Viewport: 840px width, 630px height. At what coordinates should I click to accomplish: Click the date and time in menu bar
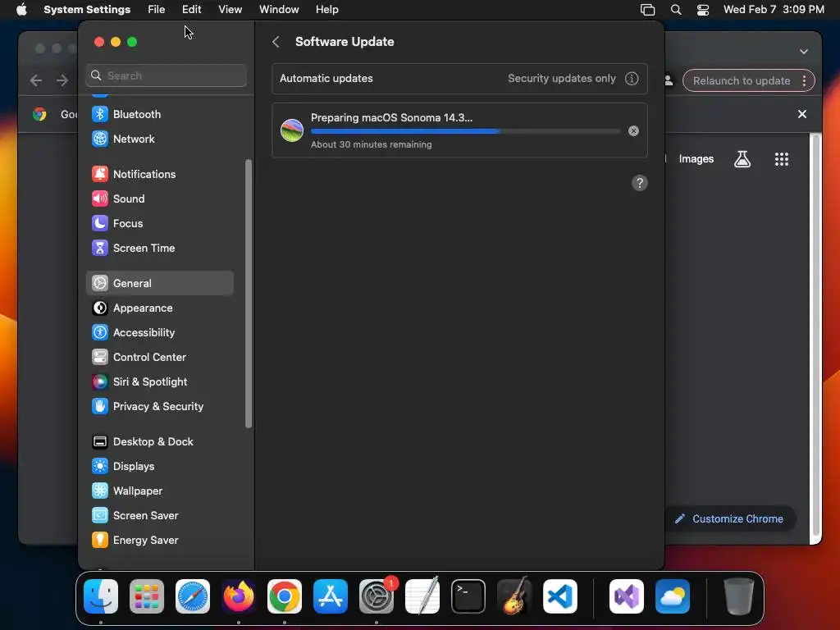pos(774,10)
